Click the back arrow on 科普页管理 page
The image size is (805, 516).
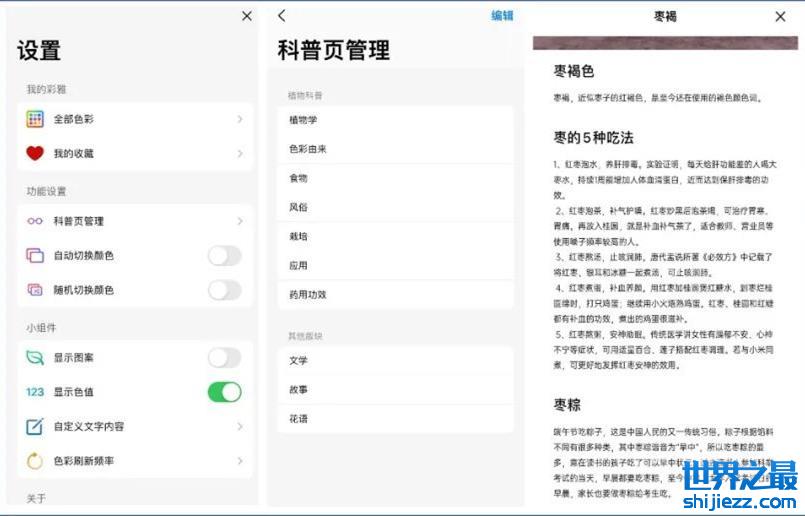tap(282, 16)
